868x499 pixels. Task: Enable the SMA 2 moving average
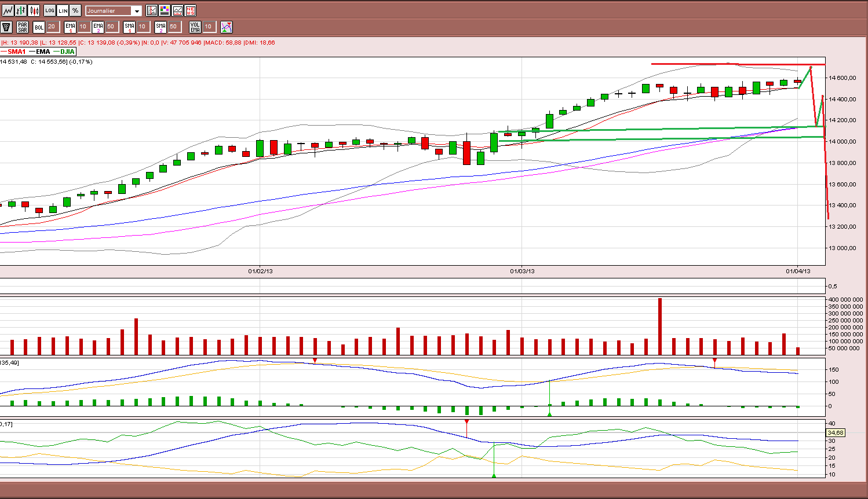pyautogui.click(x=161, y=27)
